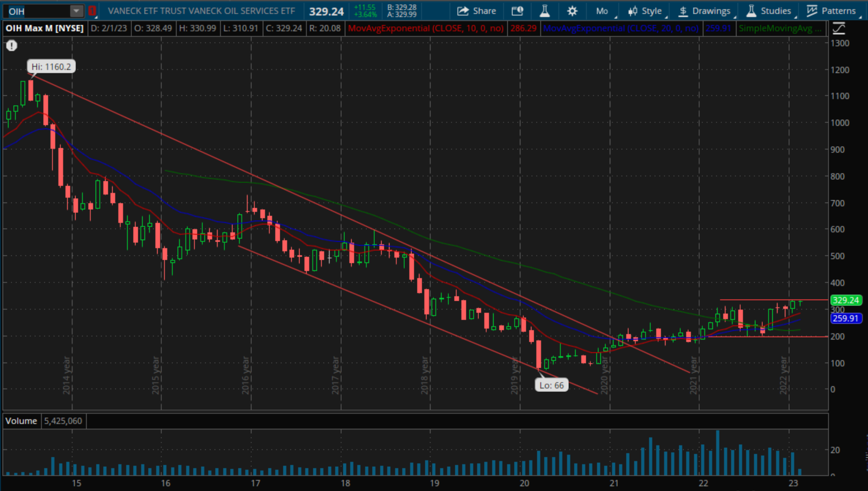Click the VANECK OIL SERVICES ETF description
The image size is (868, 491).
(201, 11)
